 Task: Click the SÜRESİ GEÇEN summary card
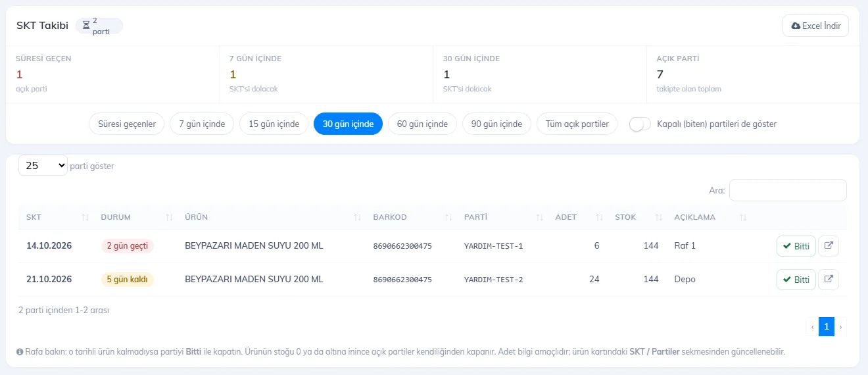tap(112, 74)
